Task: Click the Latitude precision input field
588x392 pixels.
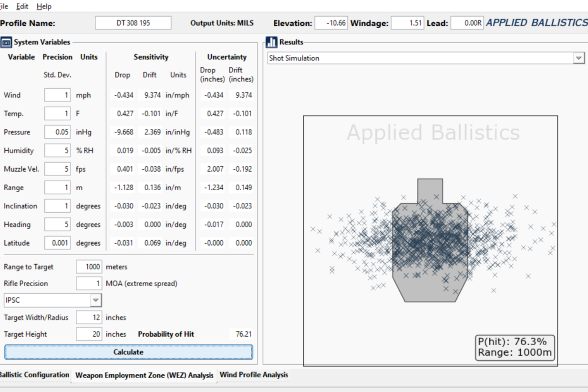Action: click(x=58, y=243)
